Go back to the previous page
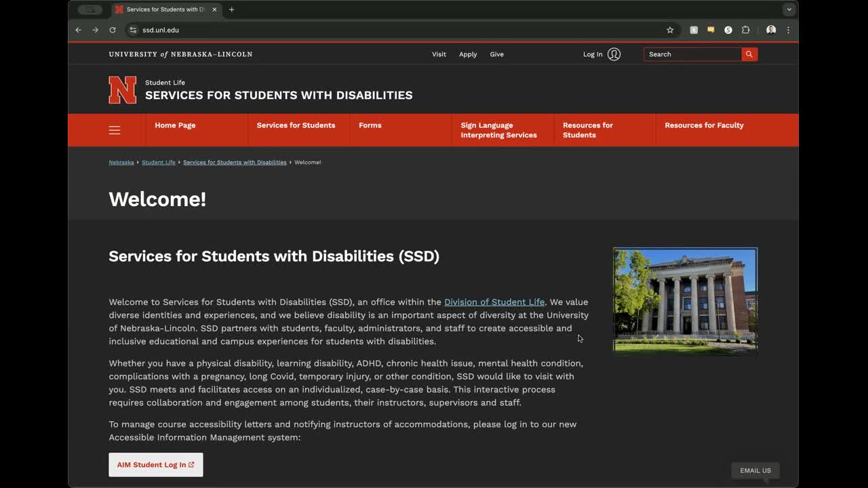868x488 pixels. 78,30
